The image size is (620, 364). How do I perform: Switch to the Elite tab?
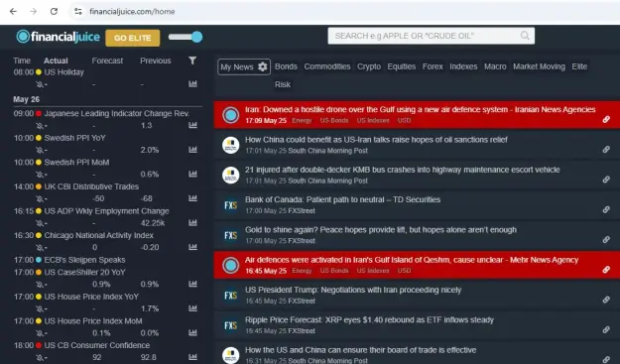pos(579,66)
